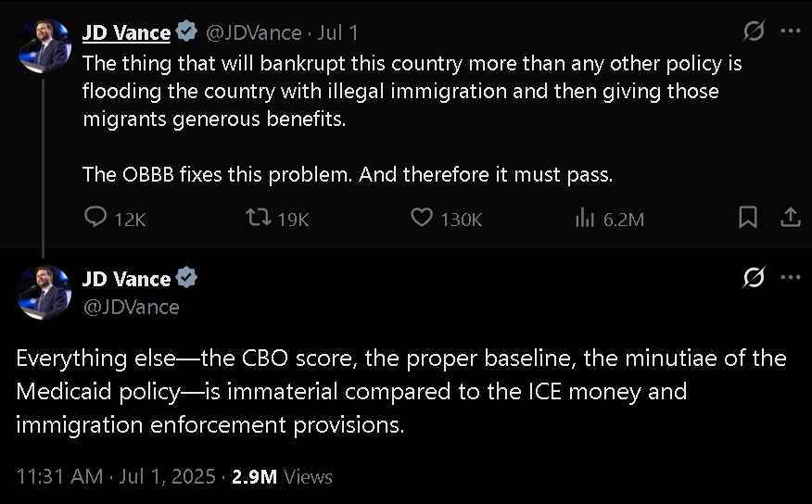This screenshot has height=504, width=812.
Task: Share the first tweet via share icon
Action: pyautogui.click(x=790, y=218)
